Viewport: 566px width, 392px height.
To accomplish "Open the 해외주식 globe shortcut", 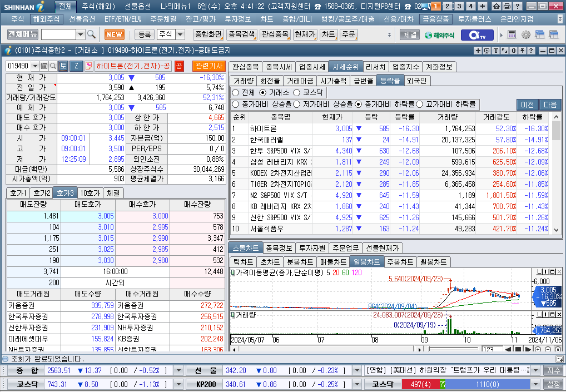I will (440, 35).
